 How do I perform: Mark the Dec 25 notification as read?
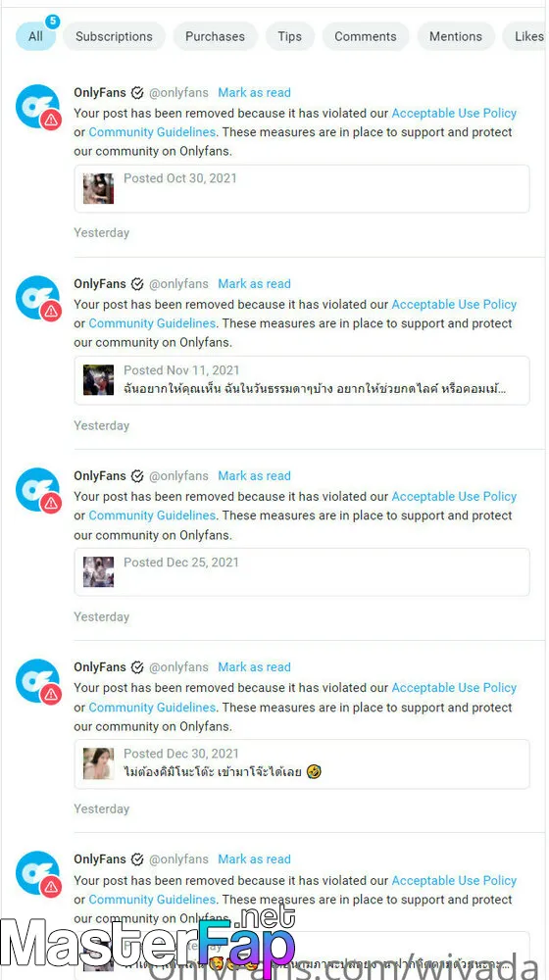pyautogui.click(x=255, y=476)
